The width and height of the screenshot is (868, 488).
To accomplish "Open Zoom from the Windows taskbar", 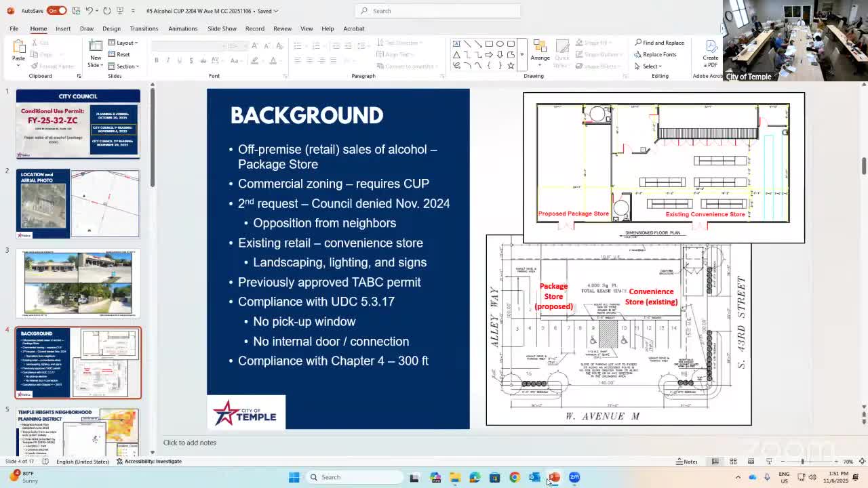I will (574, 477).
